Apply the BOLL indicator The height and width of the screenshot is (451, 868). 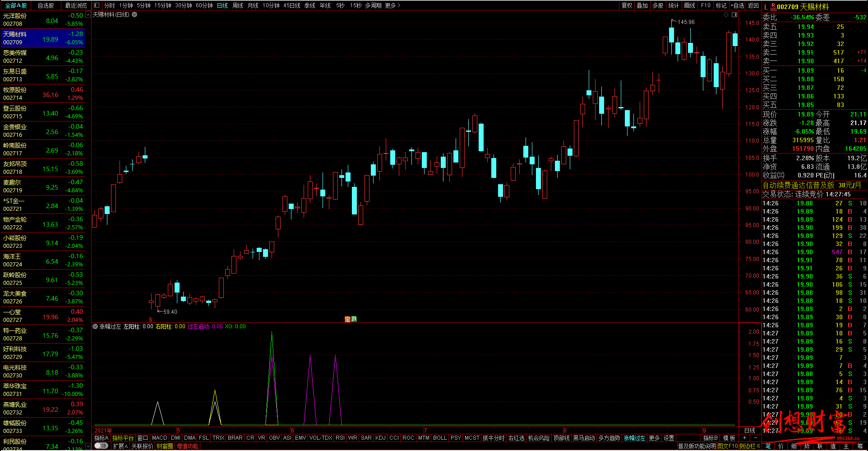pyautogui.click(x=440, y=438)
